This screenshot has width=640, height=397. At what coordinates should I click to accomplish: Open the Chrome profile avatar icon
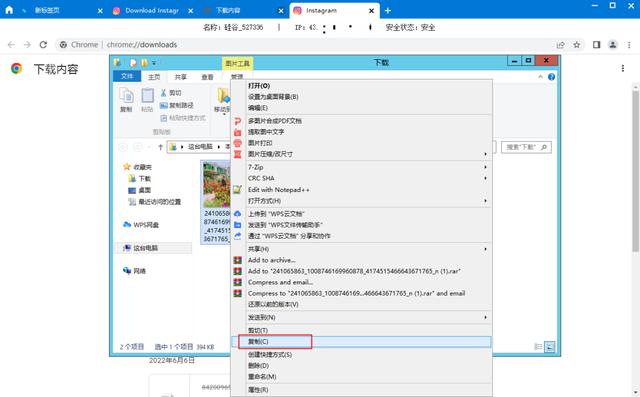click(x=613, y=44)
